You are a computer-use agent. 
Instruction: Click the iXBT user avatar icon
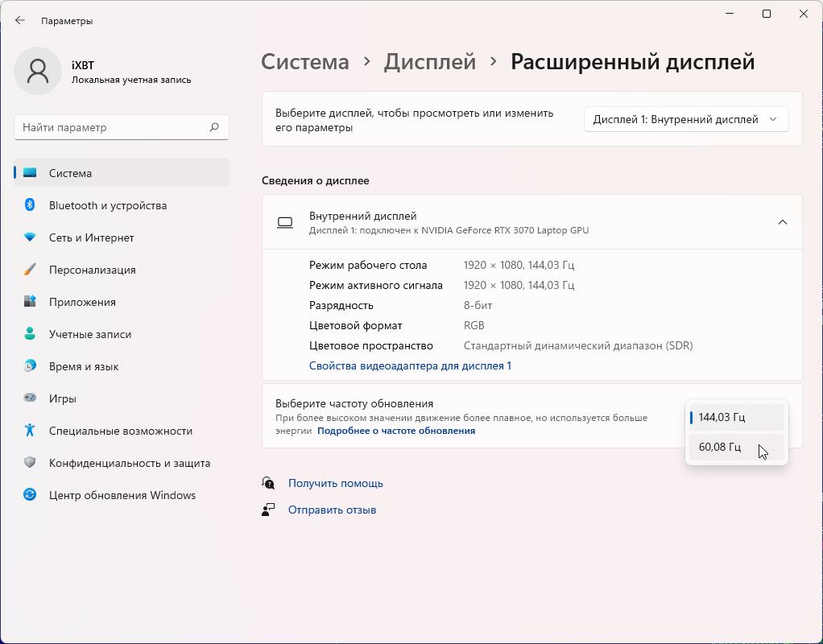pos(38,71)
